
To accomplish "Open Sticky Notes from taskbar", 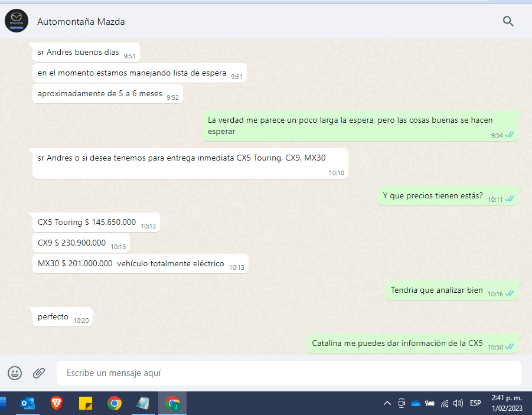I will tap(86, 403).
